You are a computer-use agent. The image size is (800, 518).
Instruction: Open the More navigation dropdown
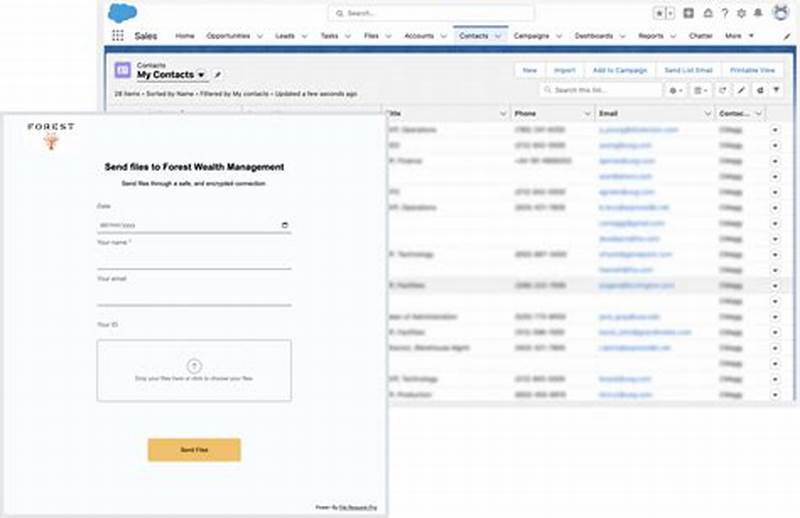[x=739, y=36]
